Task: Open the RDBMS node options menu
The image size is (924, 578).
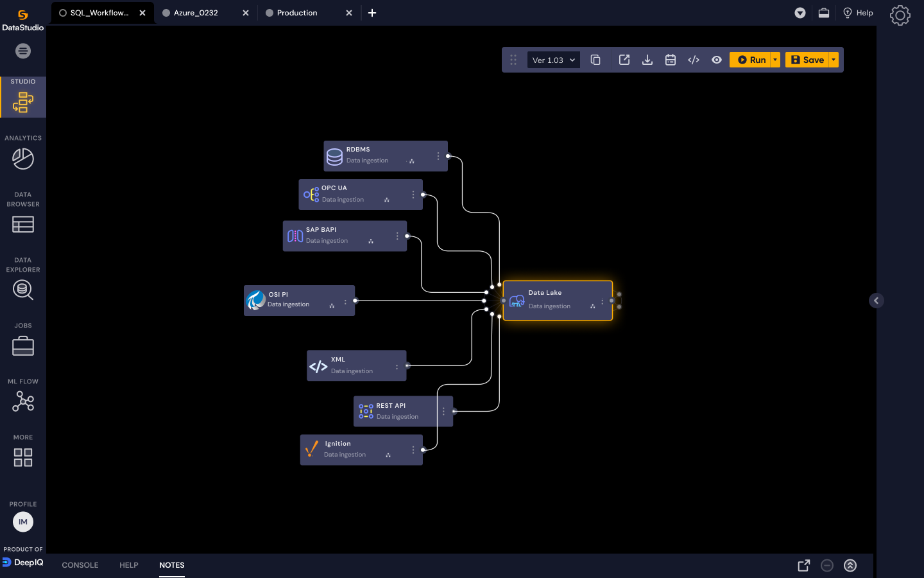Action: (438, 156)
